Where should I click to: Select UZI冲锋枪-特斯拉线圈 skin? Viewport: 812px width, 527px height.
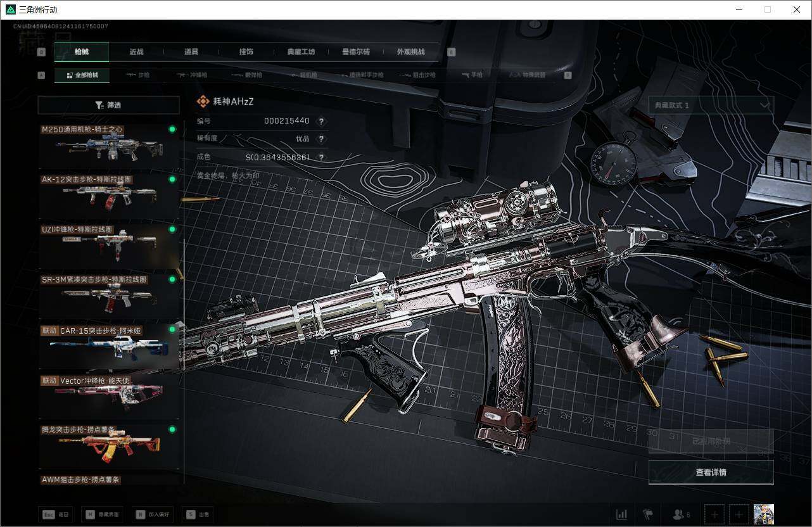click(x=109, y=246)
